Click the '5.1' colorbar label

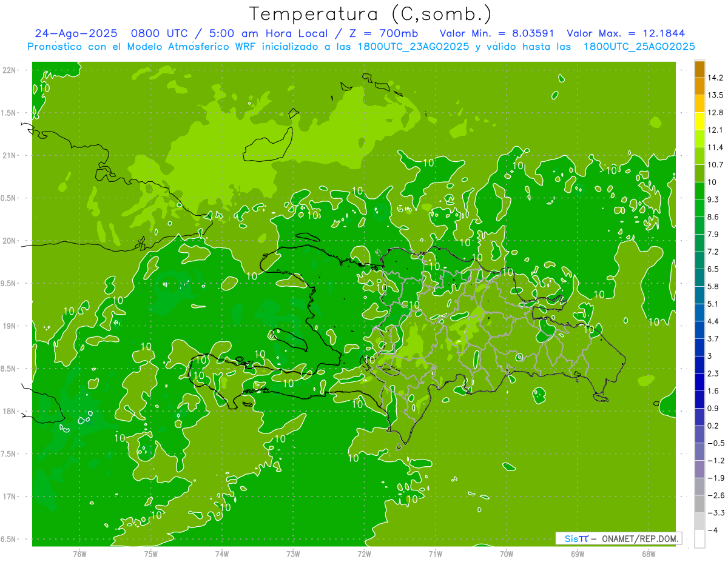pyautogui.click(x=713, y=304)
